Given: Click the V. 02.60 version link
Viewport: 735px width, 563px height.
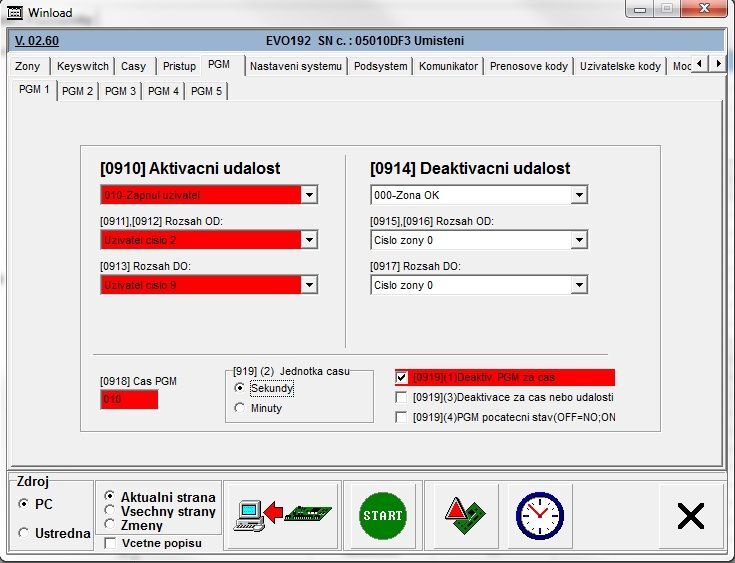Looking at the screenshot, I should (37, 41).
